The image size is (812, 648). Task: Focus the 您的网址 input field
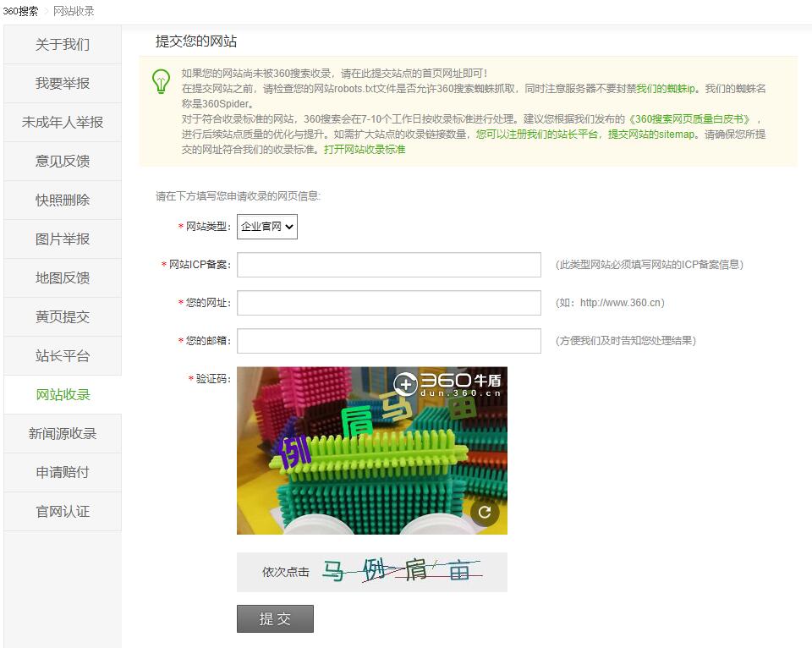389,303
